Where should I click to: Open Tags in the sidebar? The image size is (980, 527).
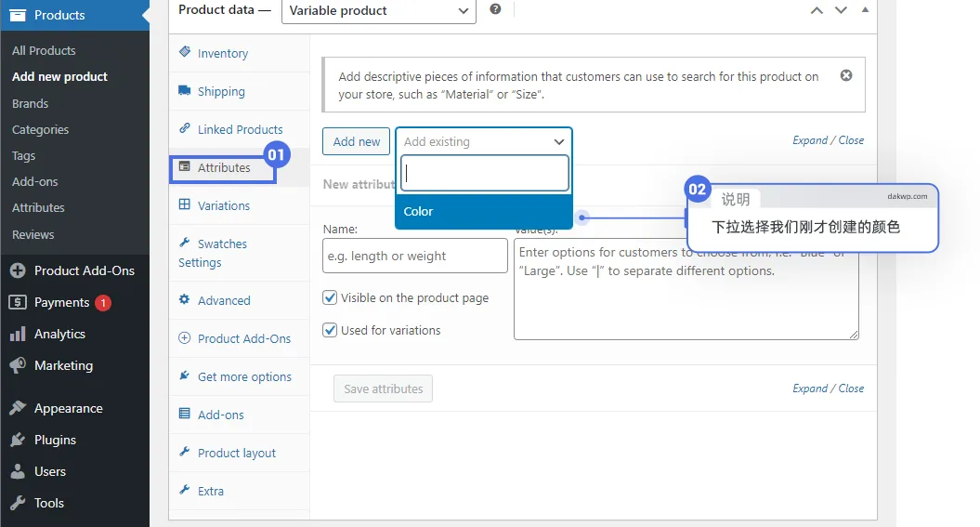pyautogui.click(x=24, y=155)
